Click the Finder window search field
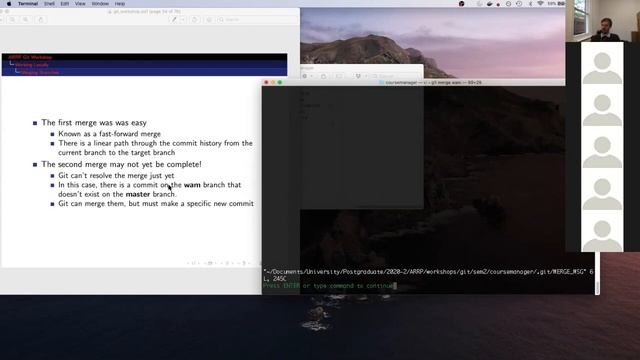Viewport: 640px width, 360px height. point(395,76)
